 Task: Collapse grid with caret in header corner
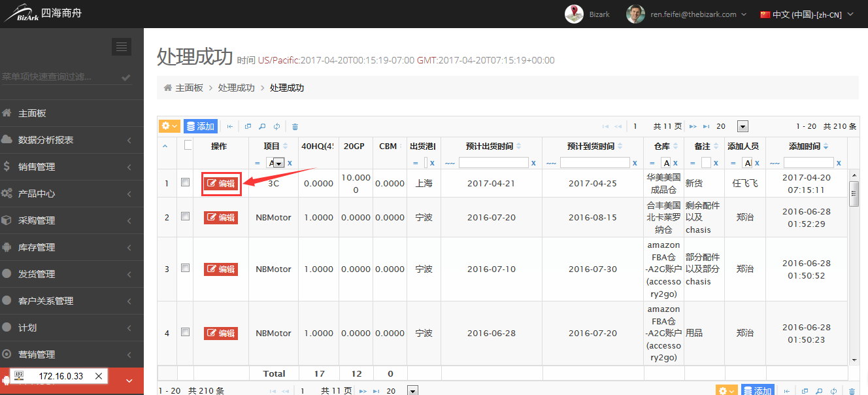pyautogui.click(x=165, y=146)
